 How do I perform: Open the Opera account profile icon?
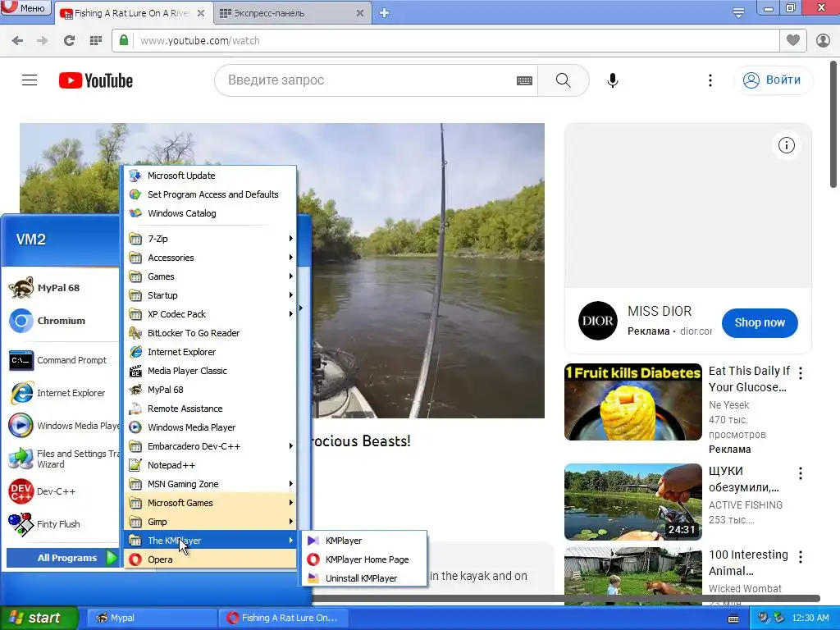tap(823, 41)
